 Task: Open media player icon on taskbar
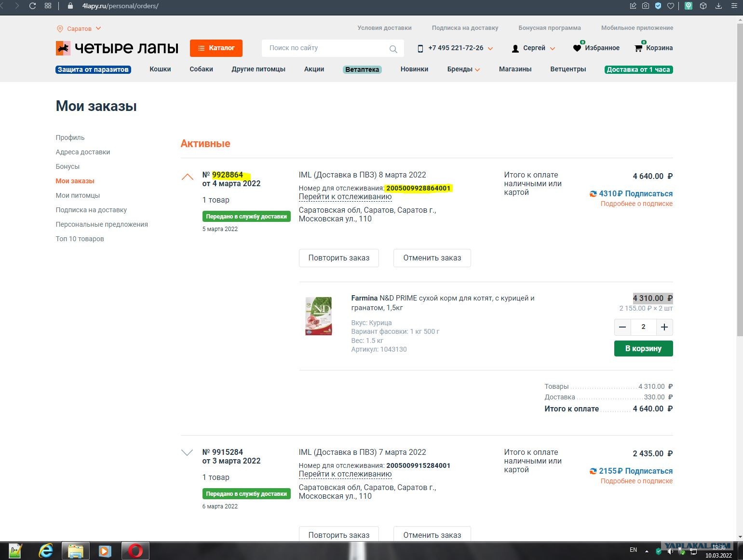[x=105, y=550]
